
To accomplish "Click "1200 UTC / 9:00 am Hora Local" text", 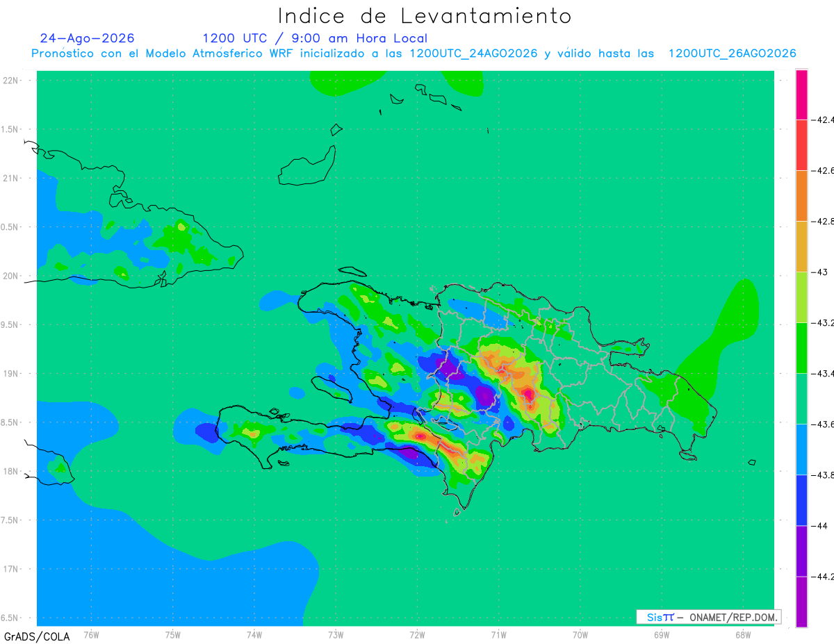I will (315, 38).
